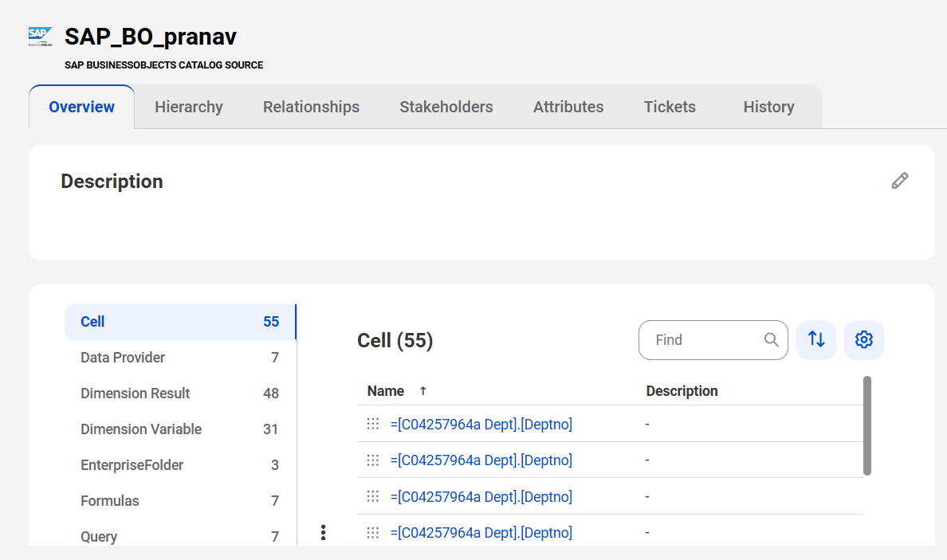
Task: Click the Cell (55) heading
Action: pos(395,340)
